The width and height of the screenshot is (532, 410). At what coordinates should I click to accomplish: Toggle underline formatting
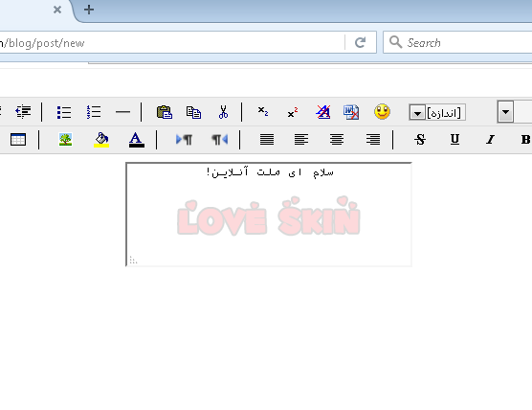pos(454,139)
